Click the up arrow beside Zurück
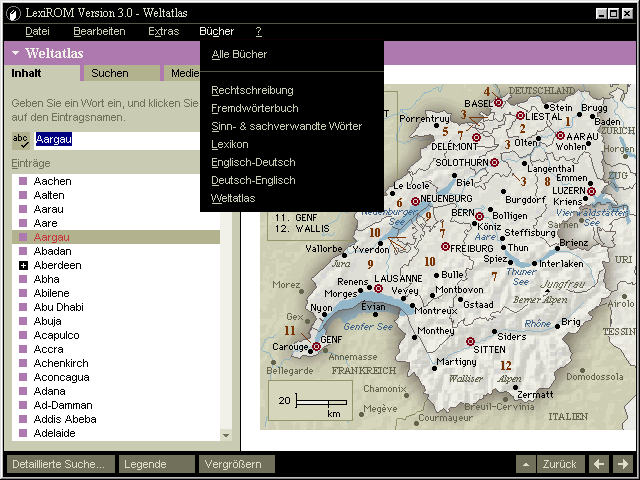The width and height of the screenshot is (640, 480). tap(526, 464)
